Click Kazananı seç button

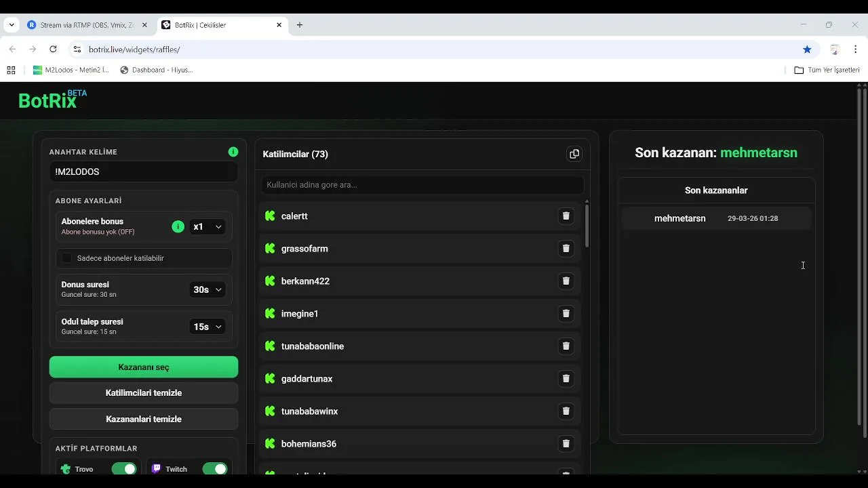click(x=144, y=367)
